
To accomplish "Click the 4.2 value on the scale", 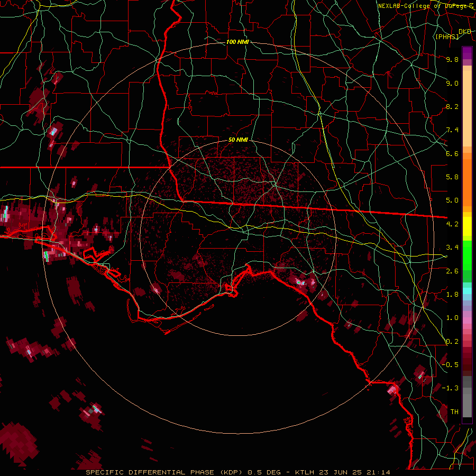I will click(x=452, y=224).
